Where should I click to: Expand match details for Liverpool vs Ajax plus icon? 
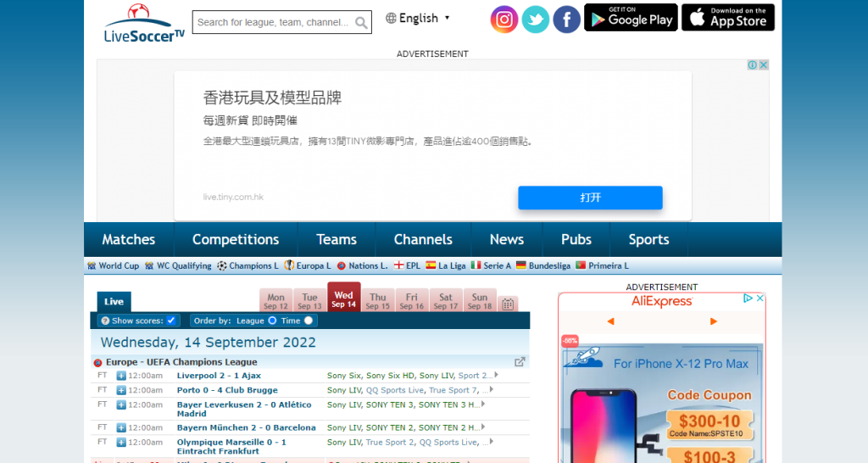[x=121, y=376]
